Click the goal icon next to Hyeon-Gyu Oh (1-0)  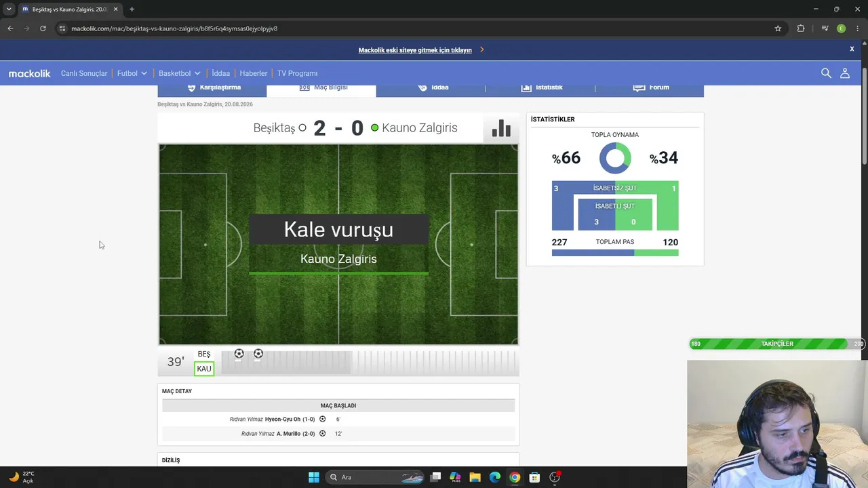[323, 419]
